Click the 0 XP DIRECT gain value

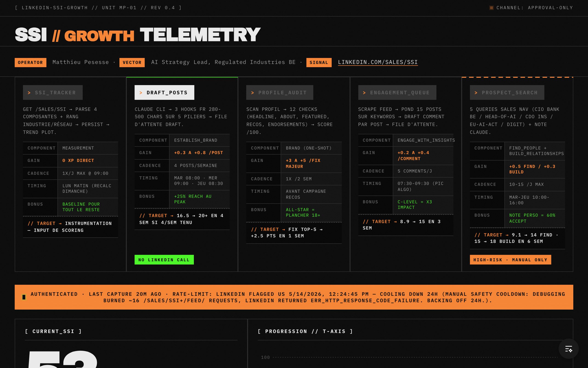[x=88, y=161]
